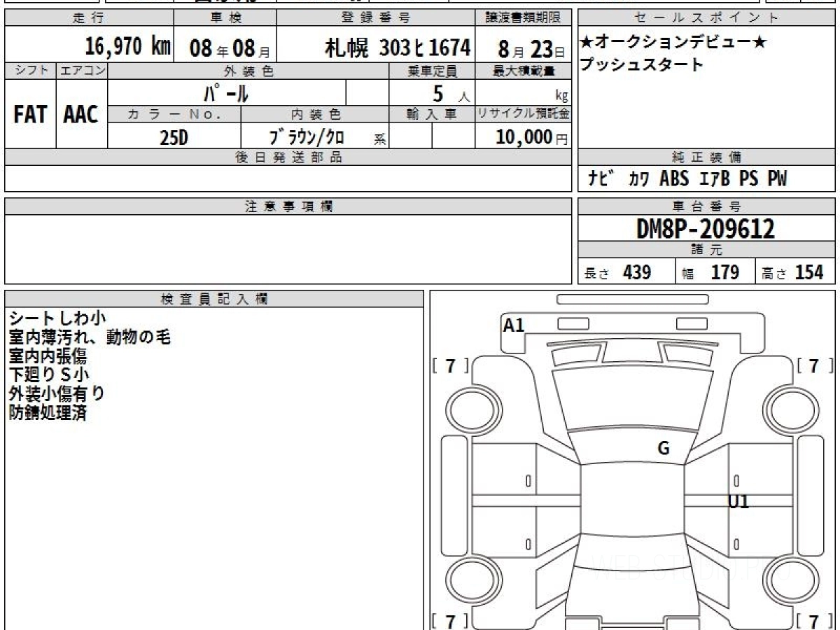
Task: Select the ★オークションデビュー★ line
Action: pyautogui.click(x=673, y=42)
